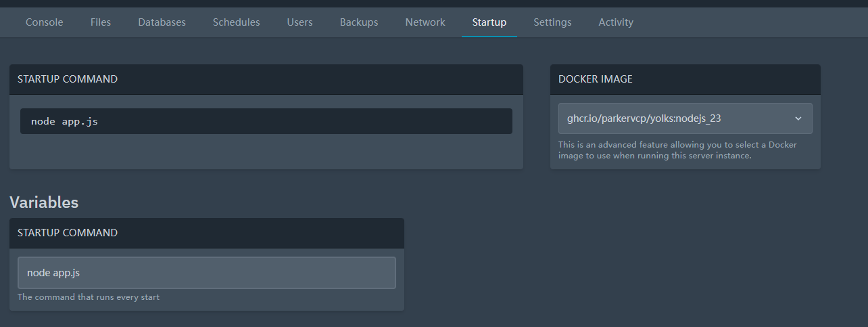
Task: Switch to the Network tab
Action: pyautogui.click(x=425, y=22)
